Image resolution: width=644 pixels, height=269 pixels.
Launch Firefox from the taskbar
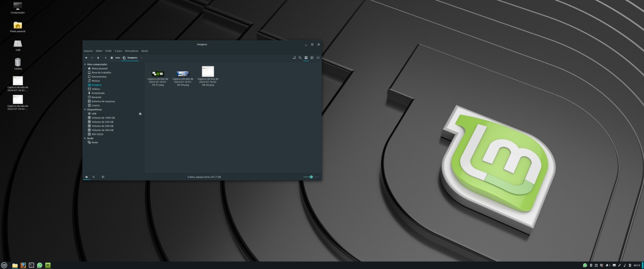pyautogui.click(x=23, y=265)
